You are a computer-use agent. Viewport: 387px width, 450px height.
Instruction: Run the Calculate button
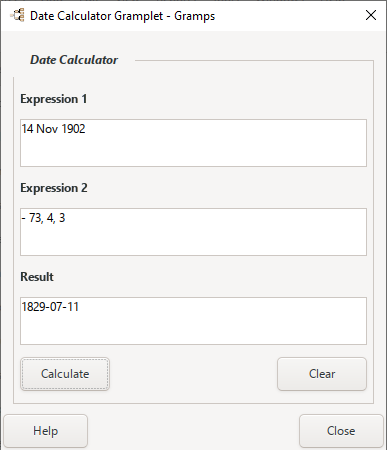(65, 374)
